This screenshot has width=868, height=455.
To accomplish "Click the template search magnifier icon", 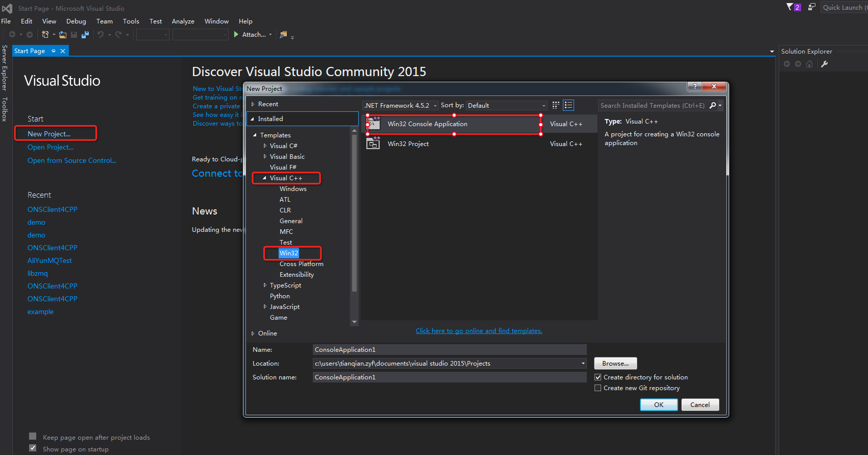I will pos(713,105).
